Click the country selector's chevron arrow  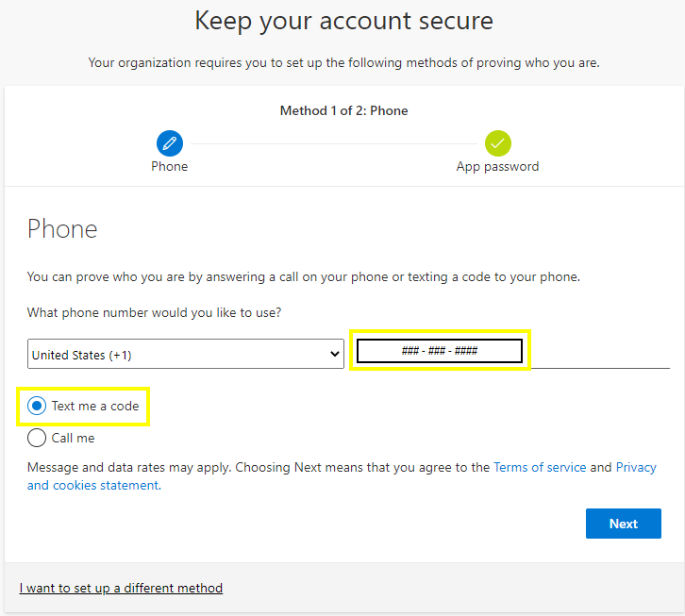click(333, 355)
